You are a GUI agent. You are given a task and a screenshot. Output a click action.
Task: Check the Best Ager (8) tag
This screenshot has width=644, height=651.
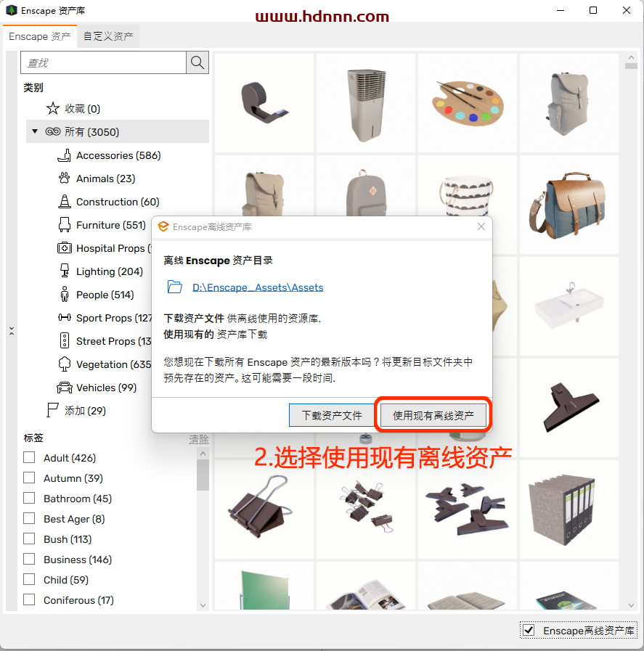[x=29, y=519]
